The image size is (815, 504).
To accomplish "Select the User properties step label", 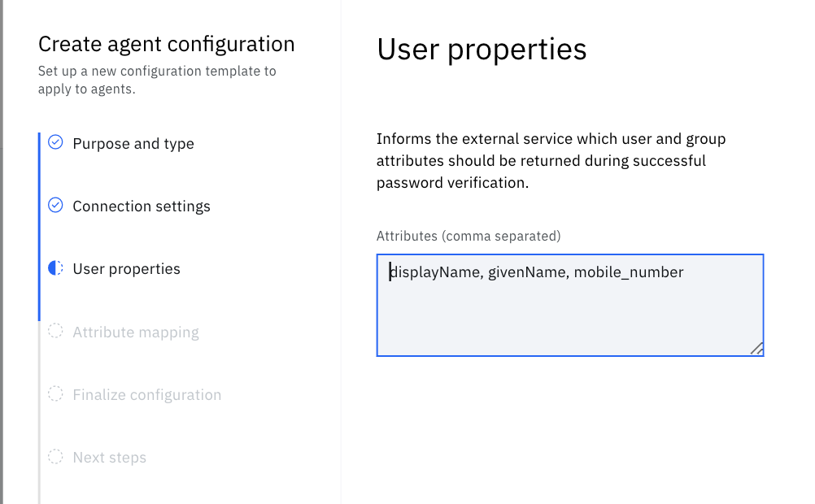I will pos(126,269).
